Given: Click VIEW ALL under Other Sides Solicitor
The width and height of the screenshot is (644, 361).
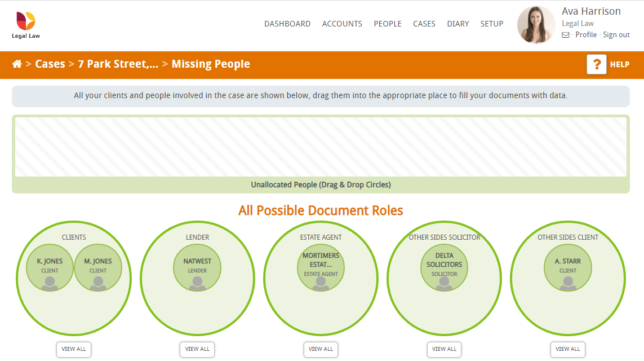Looking at the screenshot, I should point(444,349).
